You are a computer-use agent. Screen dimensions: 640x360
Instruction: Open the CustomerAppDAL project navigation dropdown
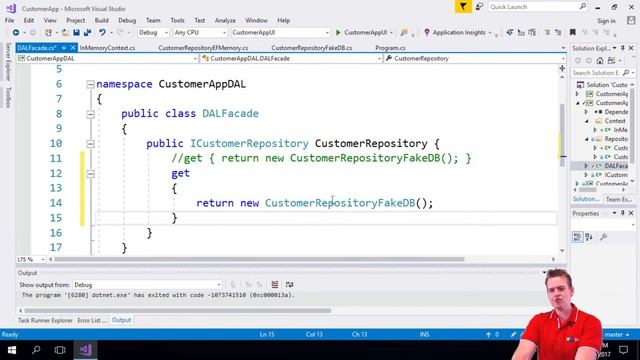click(x=107, y=59)
